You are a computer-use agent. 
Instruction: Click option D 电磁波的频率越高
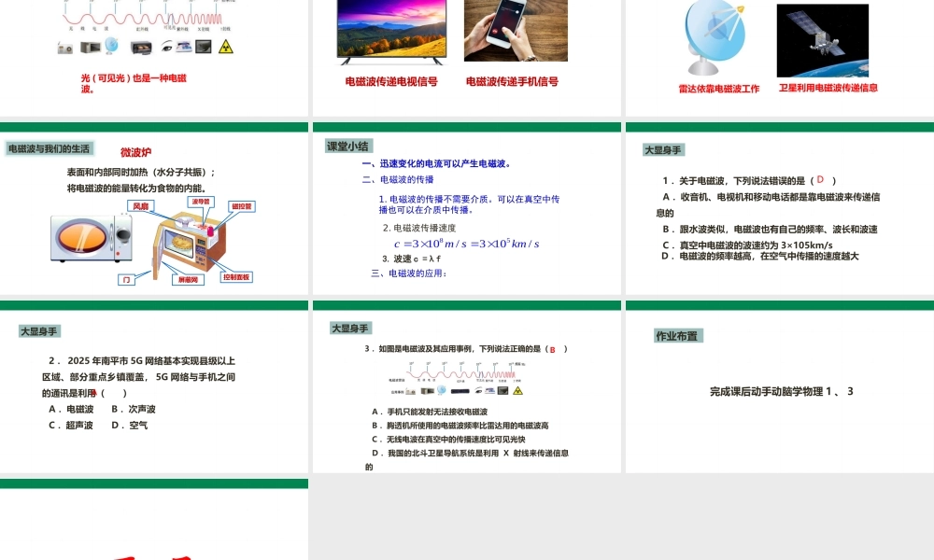760,256
